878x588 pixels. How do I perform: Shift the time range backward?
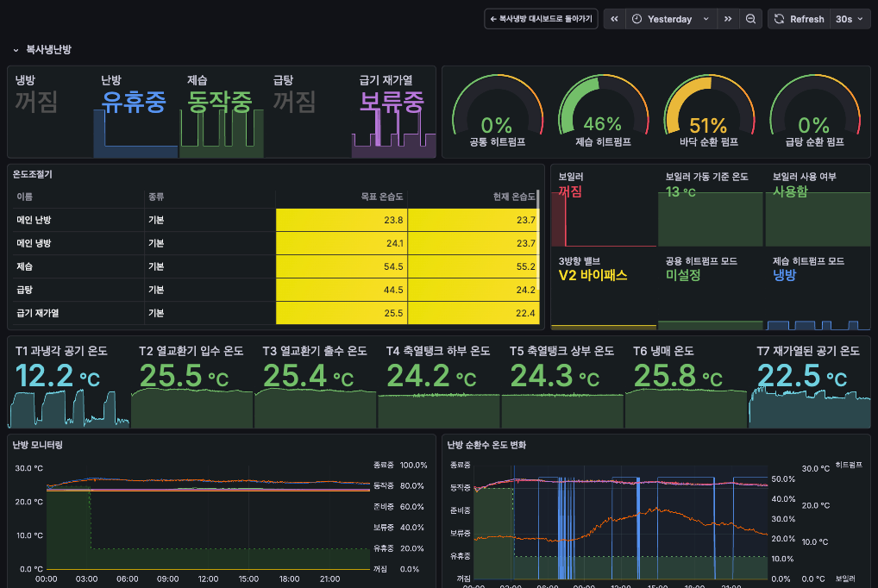[614, 19]
